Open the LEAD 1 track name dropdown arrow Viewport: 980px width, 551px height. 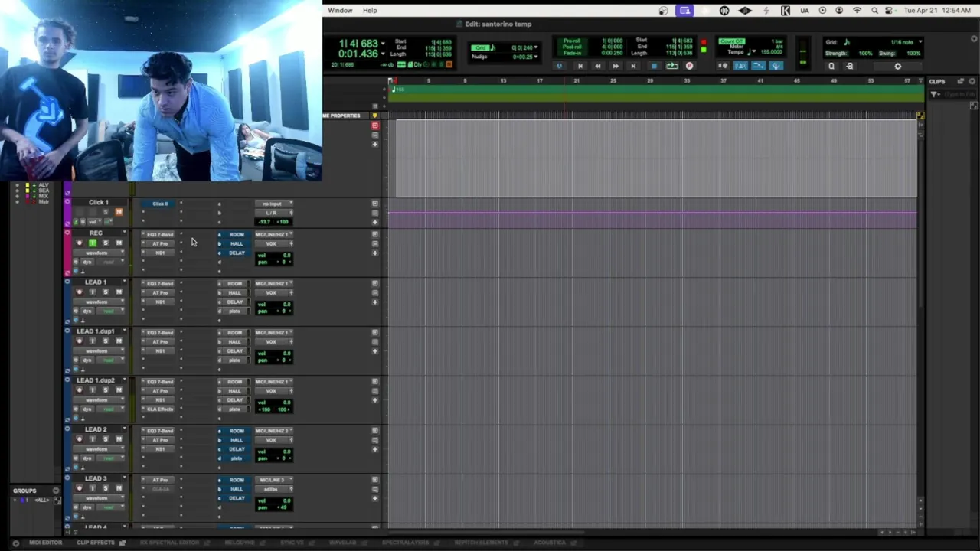coord(123,282)
